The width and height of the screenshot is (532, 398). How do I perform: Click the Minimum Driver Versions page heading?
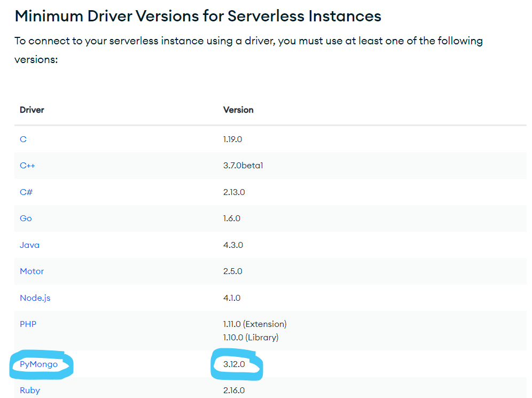tap(198, 16)
